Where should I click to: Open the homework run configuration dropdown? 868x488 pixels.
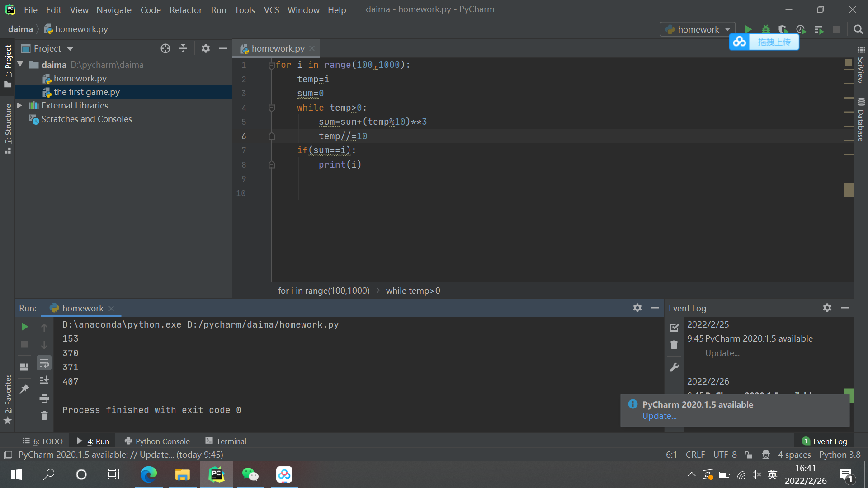click(698, 29)
